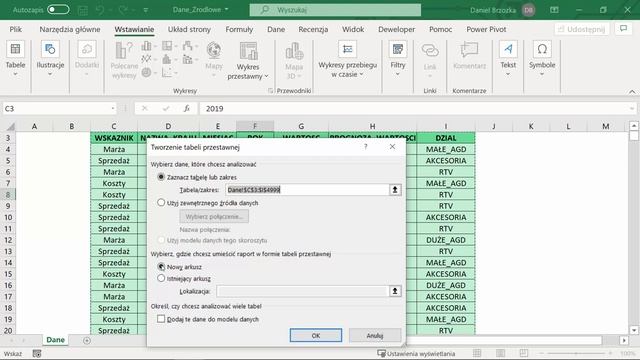Viewport: 640px width, 360px height.
Task: Add a new sheet with plus icon
Action: point(87,340)
